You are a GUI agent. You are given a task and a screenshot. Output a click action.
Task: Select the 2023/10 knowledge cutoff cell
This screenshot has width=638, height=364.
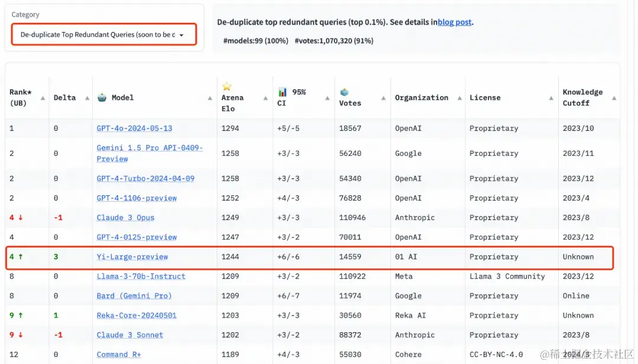click(x=578, y=129)
